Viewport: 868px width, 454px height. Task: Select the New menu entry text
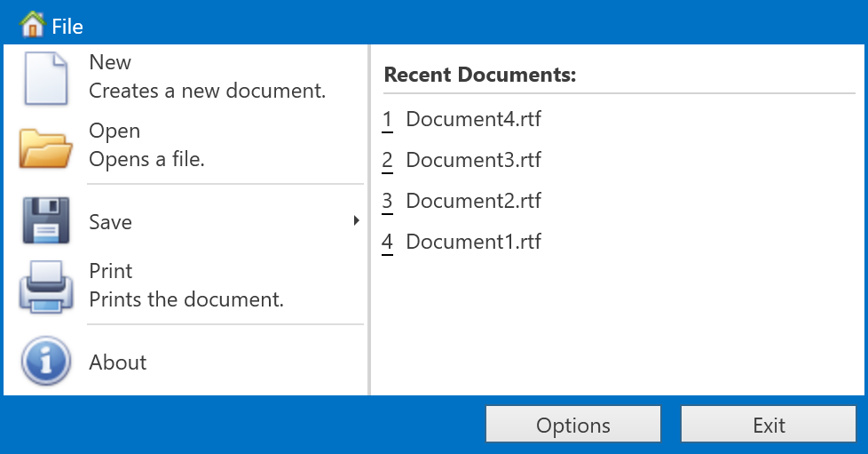(x=110, y=63)
